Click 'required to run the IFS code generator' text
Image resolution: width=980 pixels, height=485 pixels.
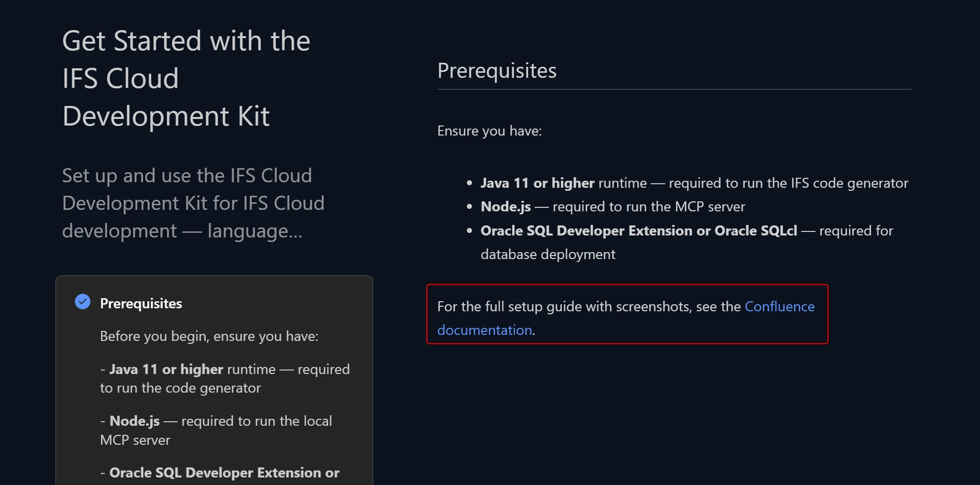(789, 183)
